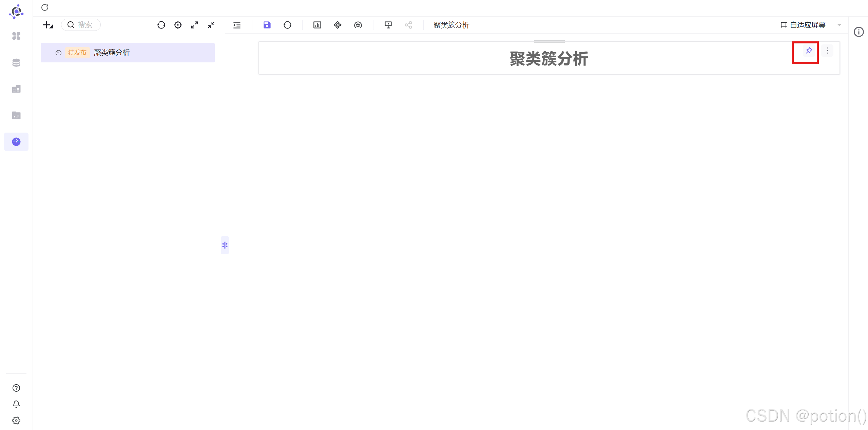Viewport: 868px width, 430px height.
Task: Open the info panel icon
Action: coord(859,32)
